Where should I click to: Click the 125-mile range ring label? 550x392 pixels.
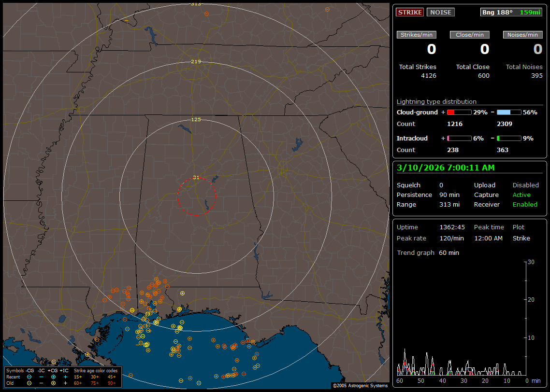[196, 119]
